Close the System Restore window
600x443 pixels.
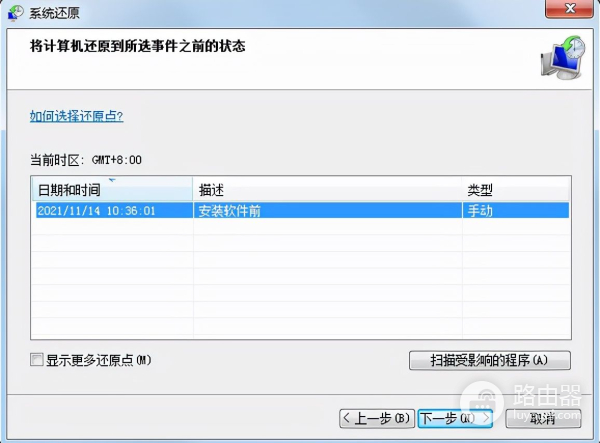click(x=569, y=8)
